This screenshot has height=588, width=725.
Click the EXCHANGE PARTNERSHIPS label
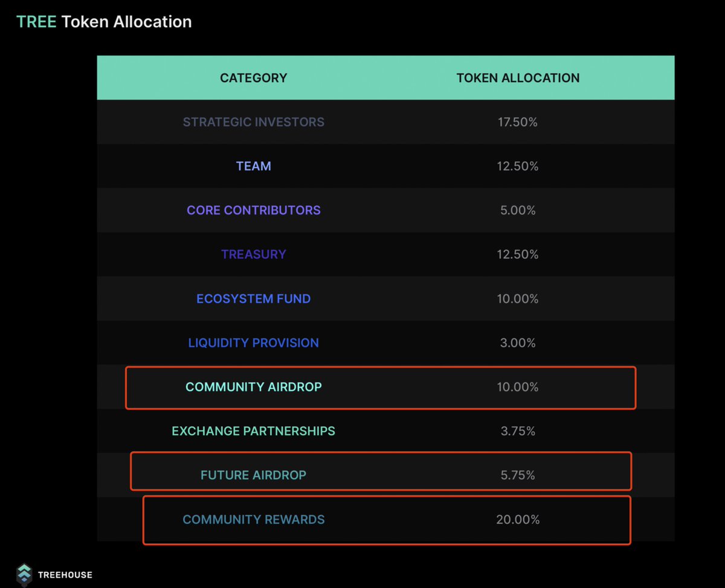pyautogui.click(x=253, y=431)
